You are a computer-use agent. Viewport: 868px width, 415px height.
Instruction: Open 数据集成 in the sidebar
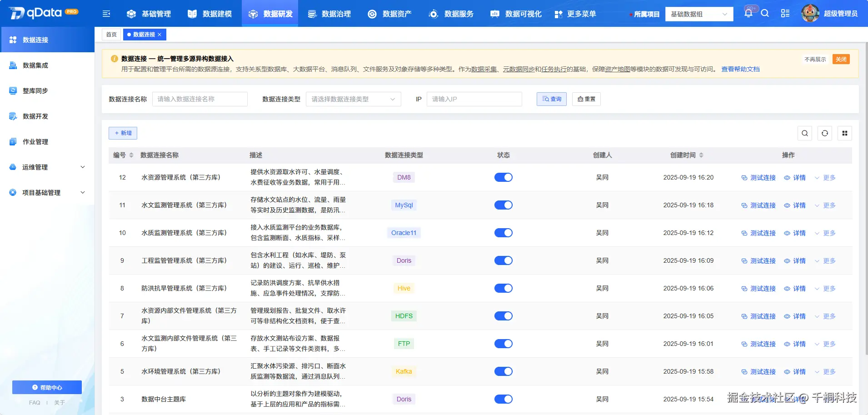[x=47, y=65]
